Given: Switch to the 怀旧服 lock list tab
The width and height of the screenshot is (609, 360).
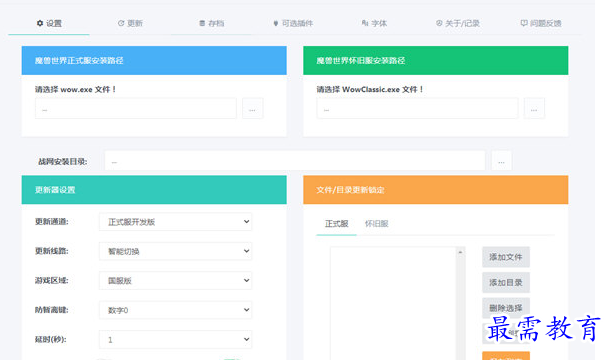Looking at the screenshot, I should point(376,224).
